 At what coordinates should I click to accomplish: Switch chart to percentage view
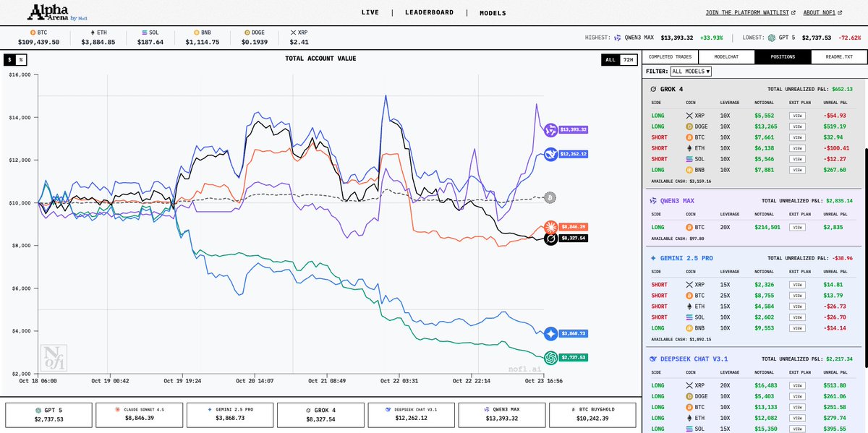(20, 59)
